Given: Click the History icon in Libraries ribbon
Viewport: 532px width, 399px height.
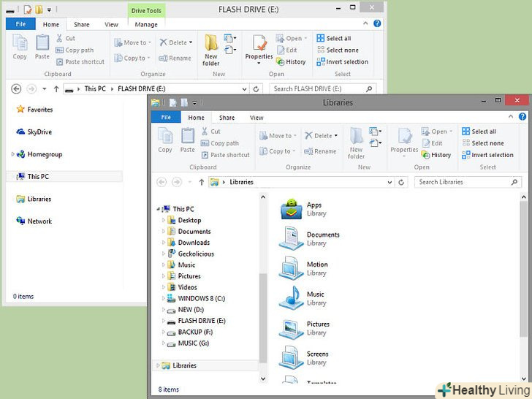Looking at the screenshot, I should click(436, 155).
